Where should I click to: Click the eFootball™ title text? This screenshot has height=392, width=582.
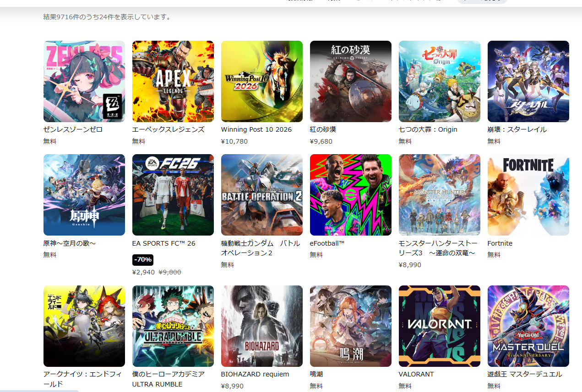point(327,243)
